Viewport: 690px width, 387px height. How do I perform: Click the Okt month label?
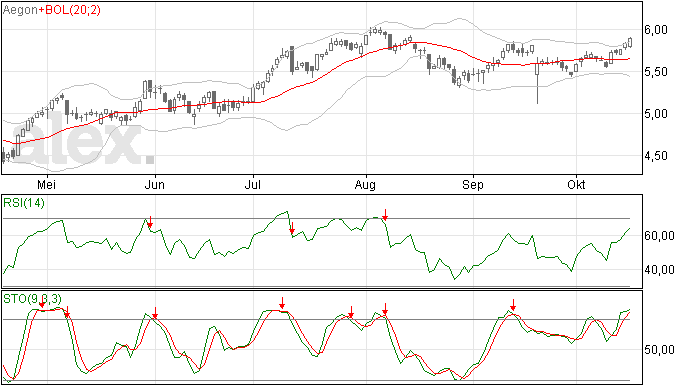(576, 184)
